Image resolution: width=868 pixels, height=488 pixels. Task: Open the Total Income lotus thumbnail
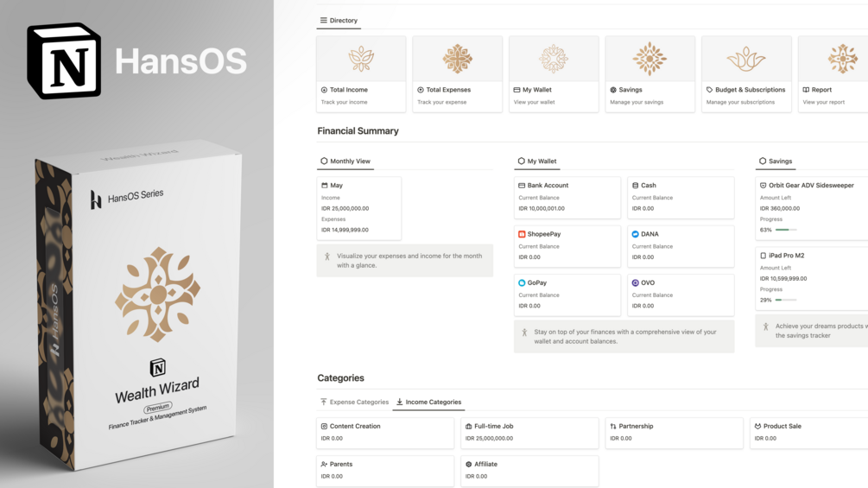tap(361, 59)
